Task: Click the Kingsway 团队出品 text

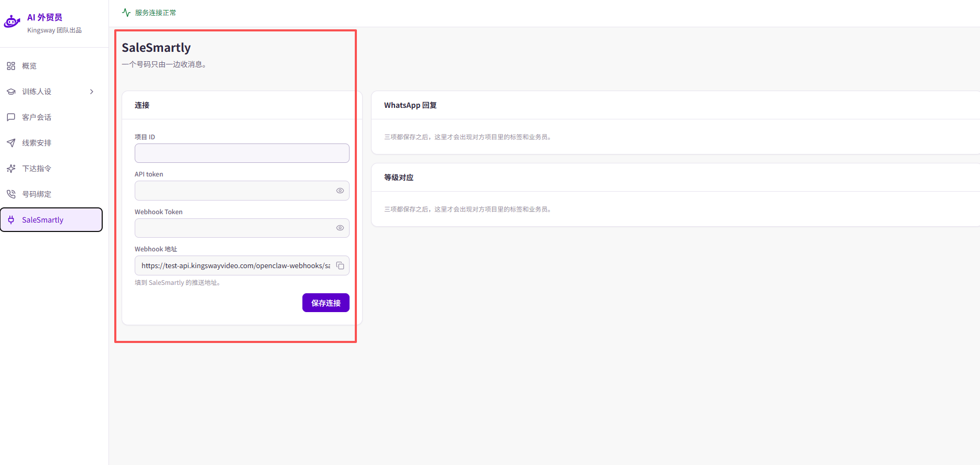Action: pyautogui.click(x=55, y=30)
